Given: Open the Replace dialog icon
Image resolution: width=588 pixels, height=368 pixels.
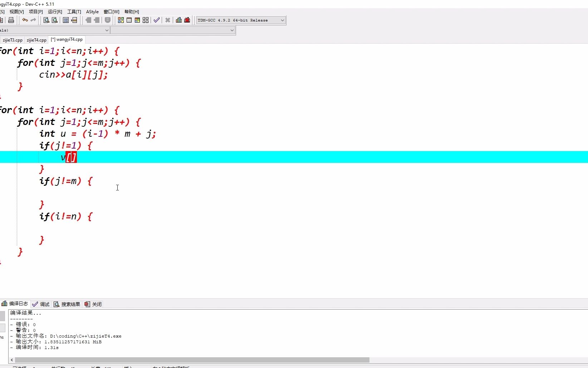Looking at the screenshot, I should point(55,20).
